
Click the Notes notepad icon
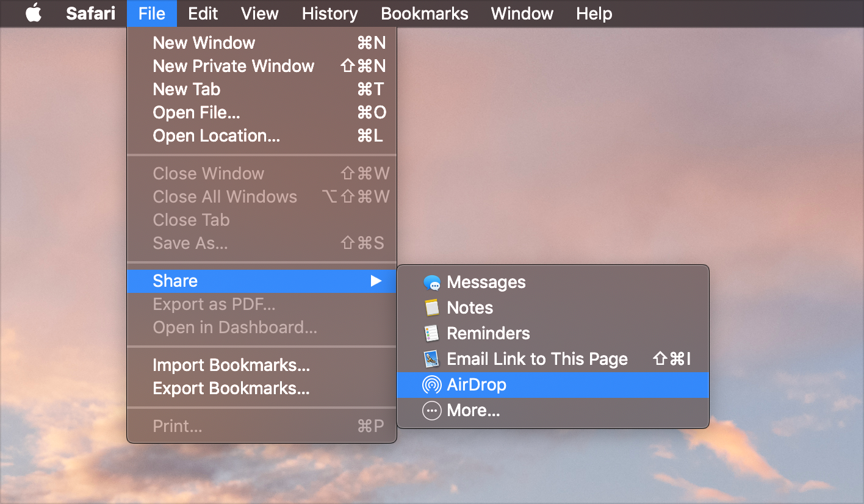431,308
